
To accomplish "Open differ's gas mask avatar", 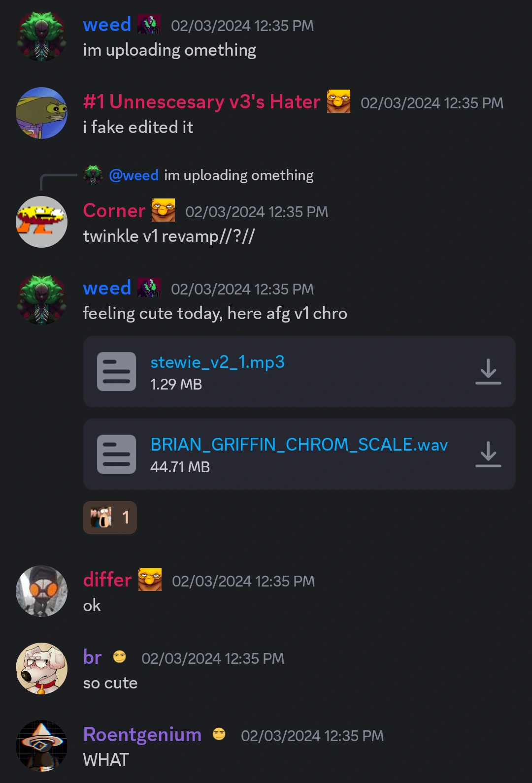I will click(x=42, y=591).
